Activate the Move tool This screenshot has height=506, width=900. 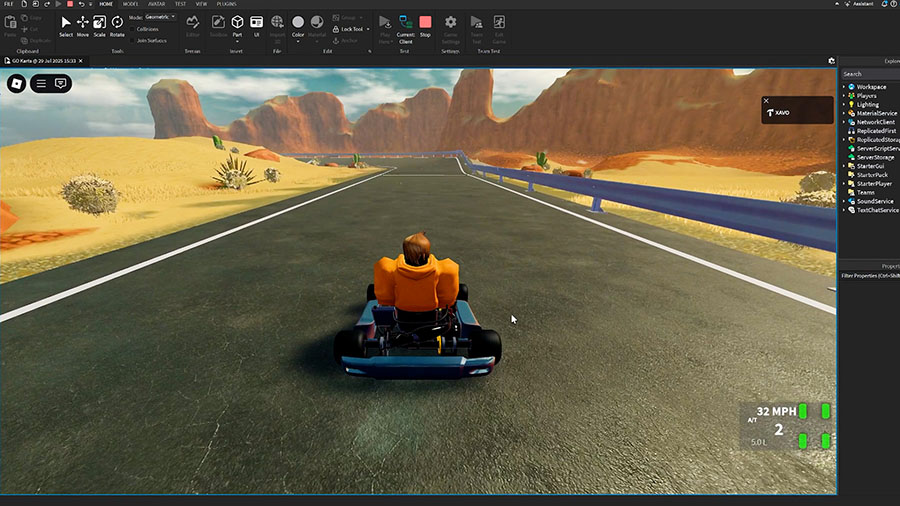83,26
